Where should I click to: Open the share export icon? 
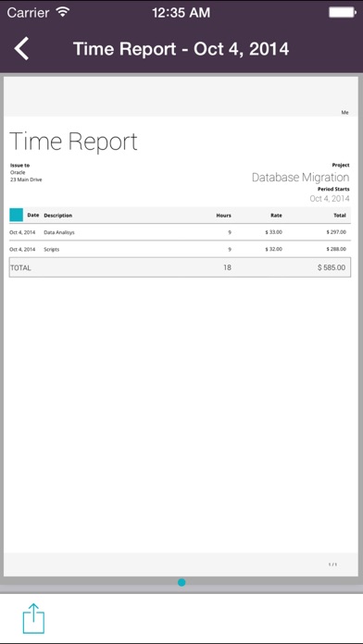(33, 618)
